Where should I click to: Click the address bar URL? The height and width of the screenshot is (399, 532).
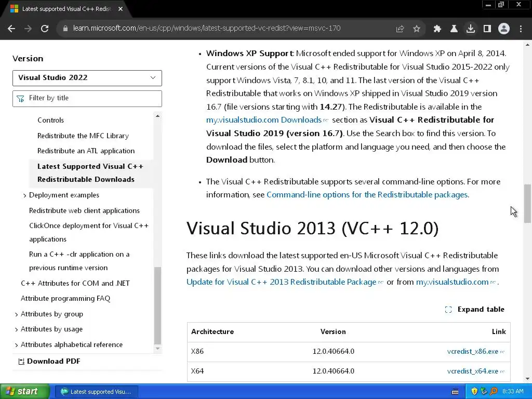pos(207,28)
